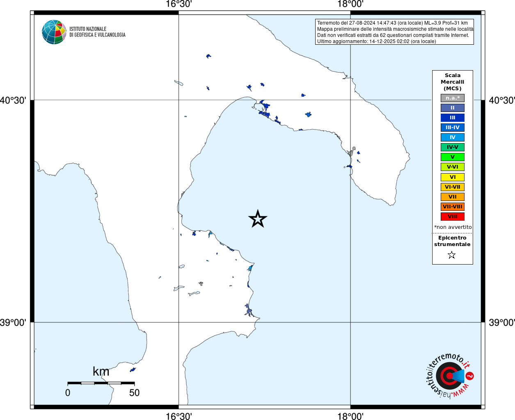Click the INGV globe logo

(x=54, y=32)
